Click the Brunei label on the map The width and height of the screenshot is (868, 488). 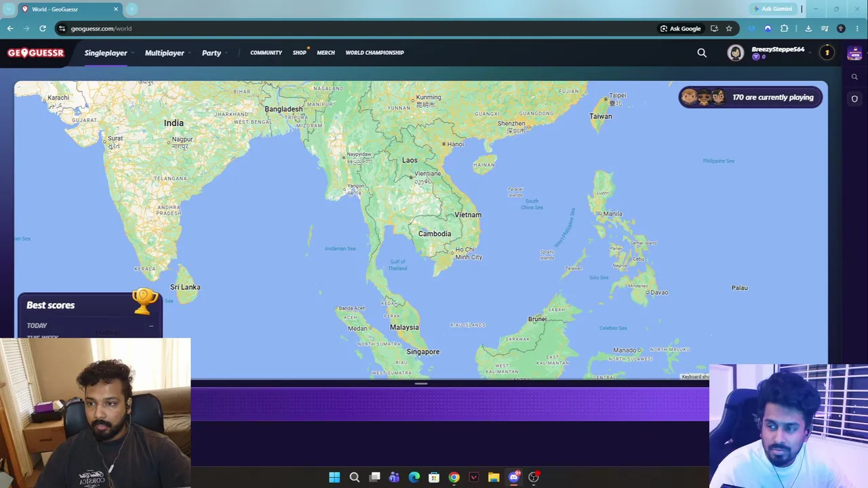537,319
